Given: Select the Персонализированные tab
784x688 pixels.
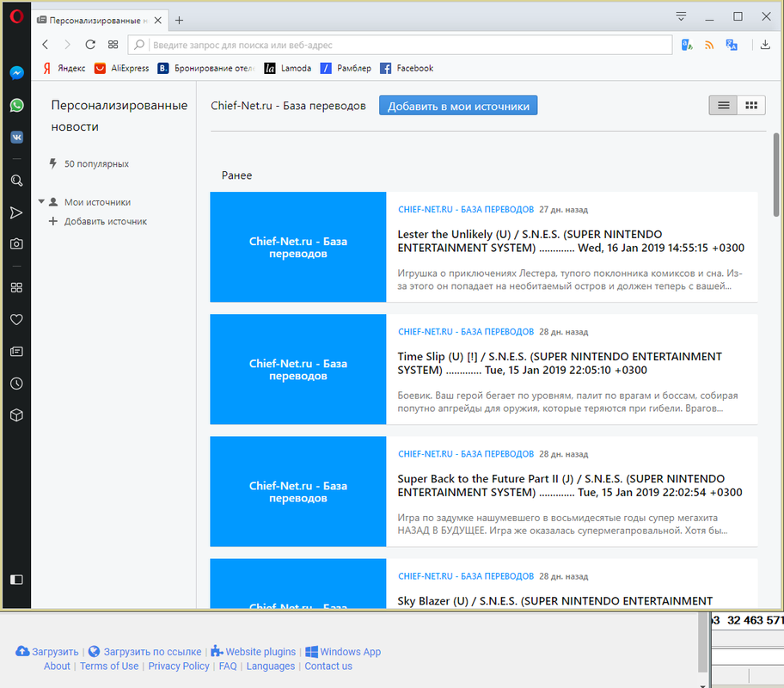Looking at the screenshot, I should click(99, 20).
